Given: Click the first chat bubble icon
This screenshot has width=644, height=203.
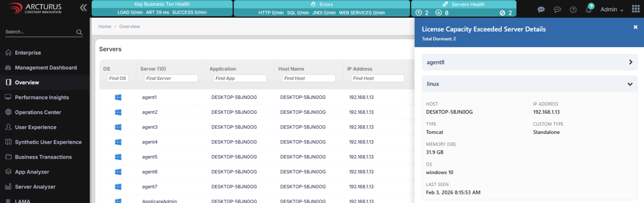Looking at the screenshot, I should point(541,10).
